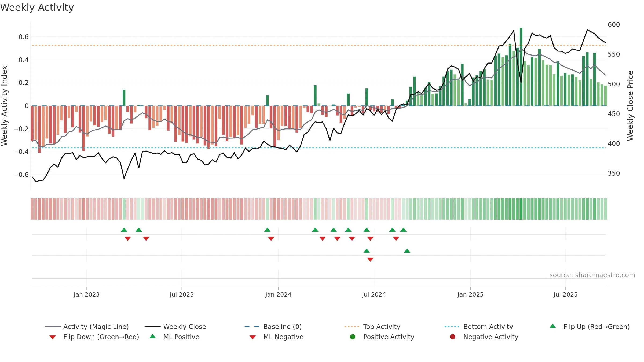This screenshot has height=362, width=644.
Task: Click the 600 price axis tick label
Action: (x=614, y=25)
